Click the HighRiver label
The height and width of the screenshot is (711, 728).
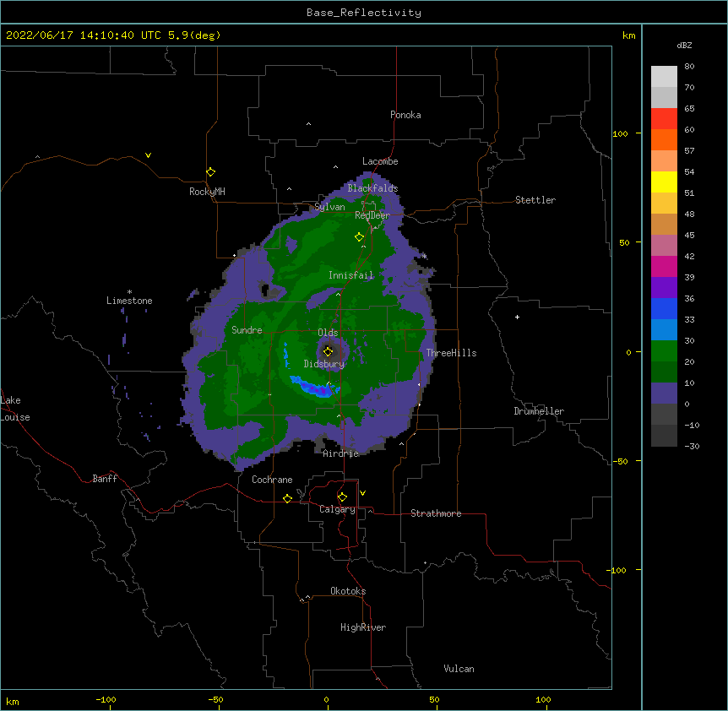click(x=363, y=627)
